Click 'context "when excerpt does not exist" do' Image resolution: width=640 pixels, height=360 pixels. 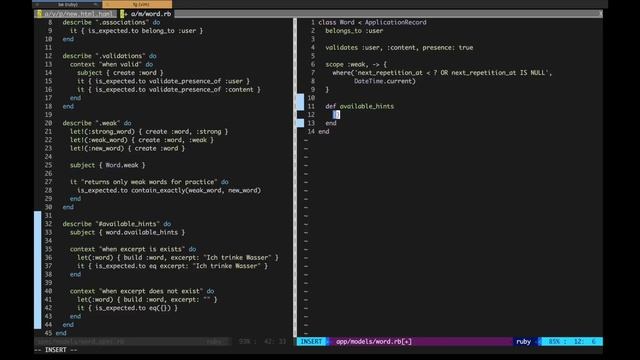[x=142, y=291]
